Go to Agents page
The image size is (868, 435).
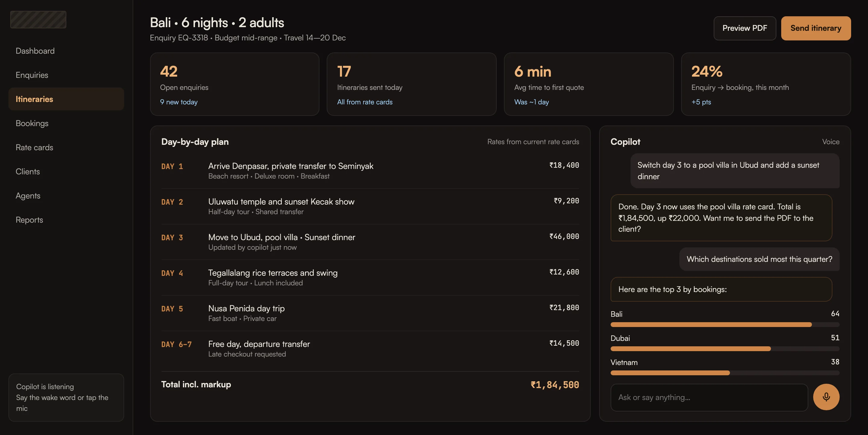coord(66,195)
